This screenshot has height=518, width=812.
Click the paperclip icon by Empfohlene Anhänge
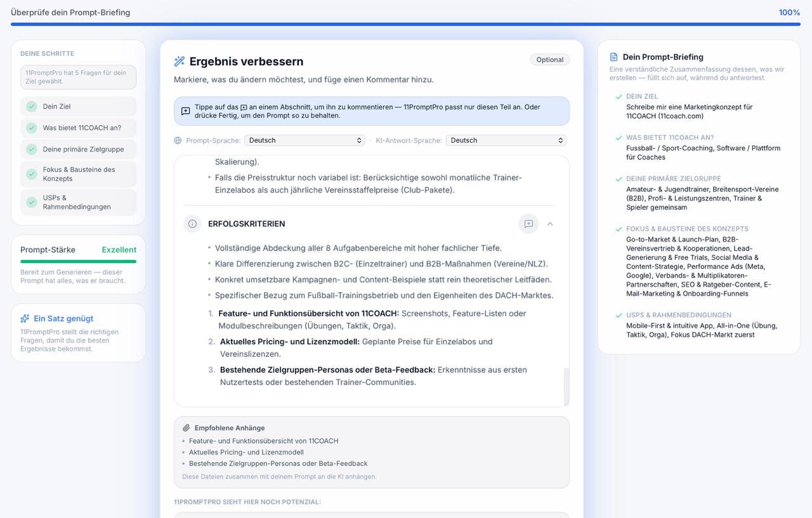187,428
